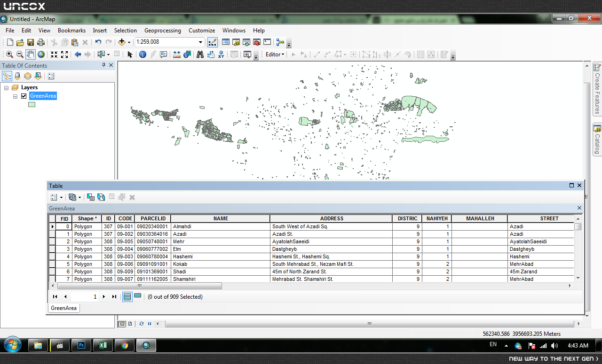Open the Go To XY tool
This screenshot has height=364, width=602.
click(221, 54)
